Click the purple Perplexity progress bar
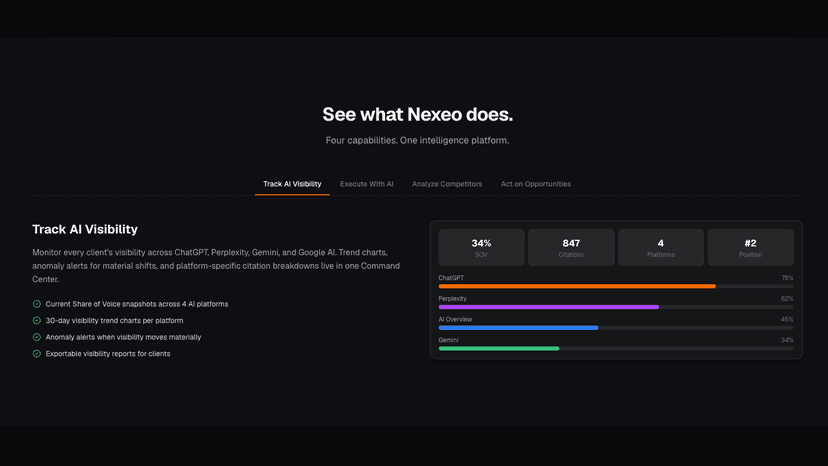This screenshot has width=828, height=466. pos(549,307)
